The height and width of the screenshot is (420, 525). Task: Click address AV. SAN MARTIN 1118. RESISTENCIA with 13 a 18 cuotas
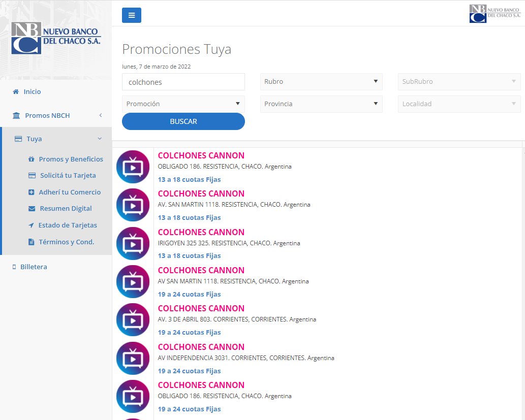(x=234, y=205)
